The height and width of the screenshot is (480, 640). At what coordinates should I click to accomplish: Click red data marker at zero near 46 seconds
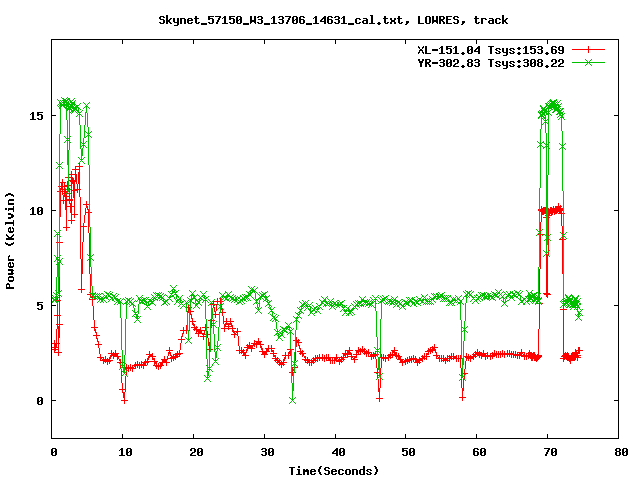380,399
